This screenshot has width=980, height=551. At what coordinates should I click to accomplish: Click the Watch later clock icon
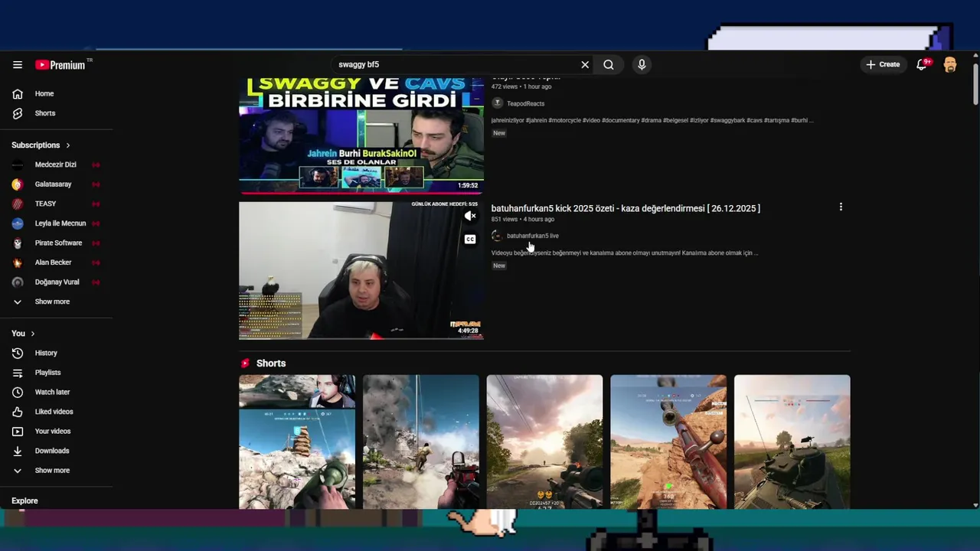tap(18, 392)
